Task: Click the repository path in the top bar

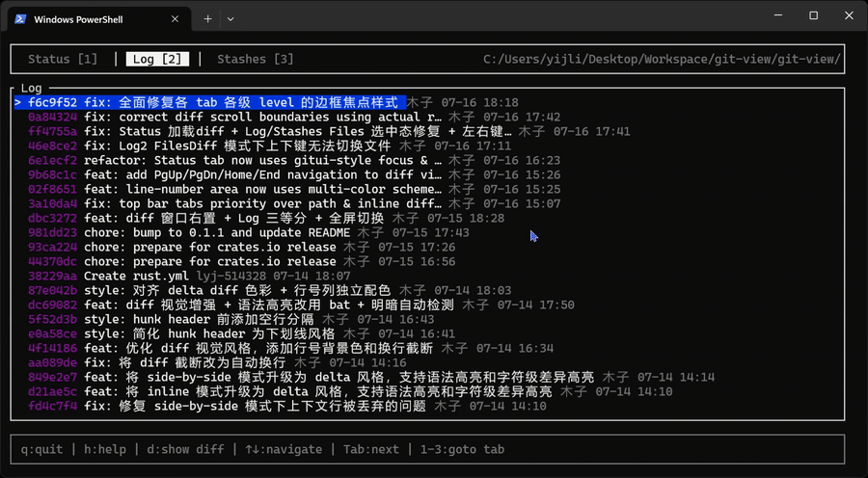Action: pyautogui.click(x=662, y=59)
